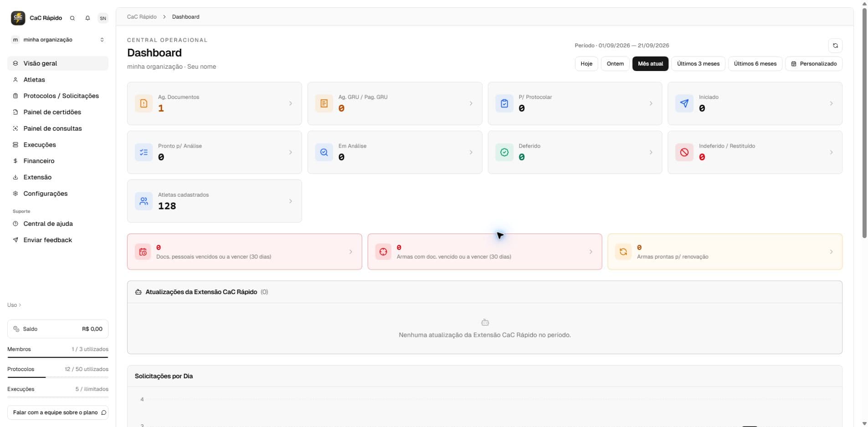Click the Ag. Documentos card icon
868x427 pixels.
[144, 103]
